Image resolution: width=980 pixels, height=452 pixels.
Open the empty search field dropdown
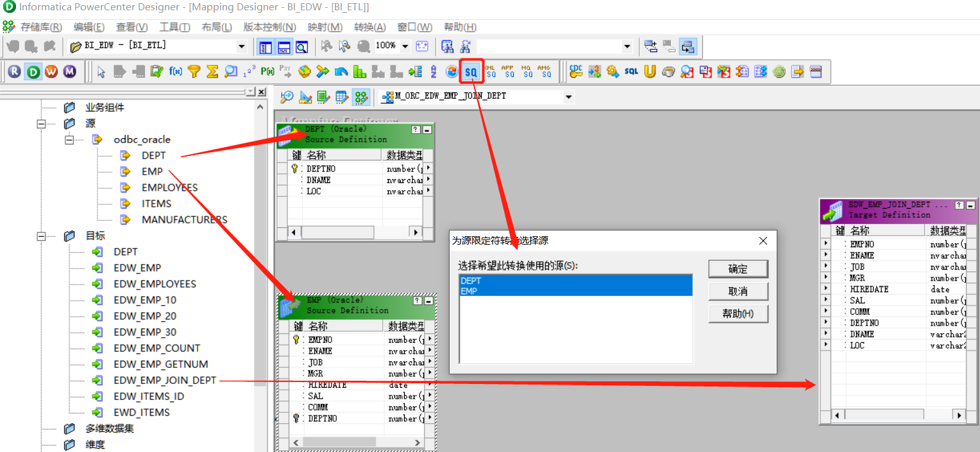click(627, 46)
